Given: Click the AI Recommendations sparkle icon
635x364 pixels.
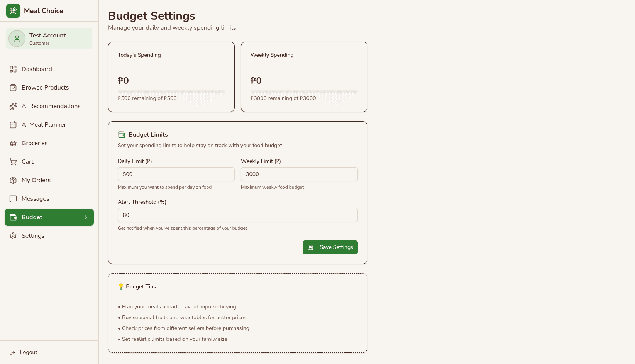Looking at the screenshot, I should pos(13,106).
